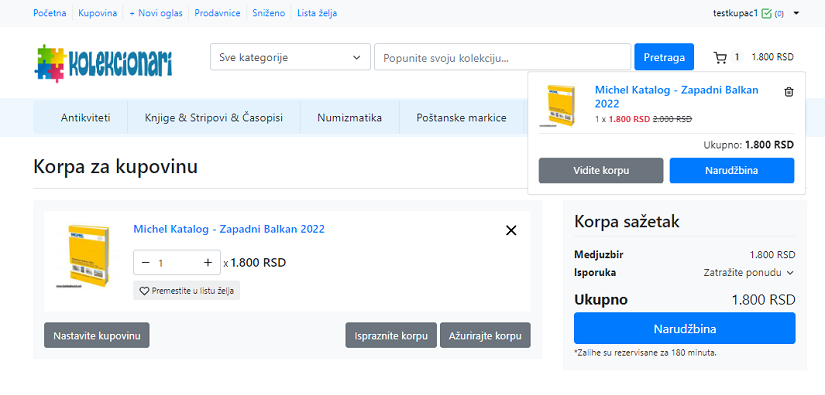This screenshot has height=395, width=825.
Task: Click Vidite korpu button in cart popup
Action: tap(601, 170)
